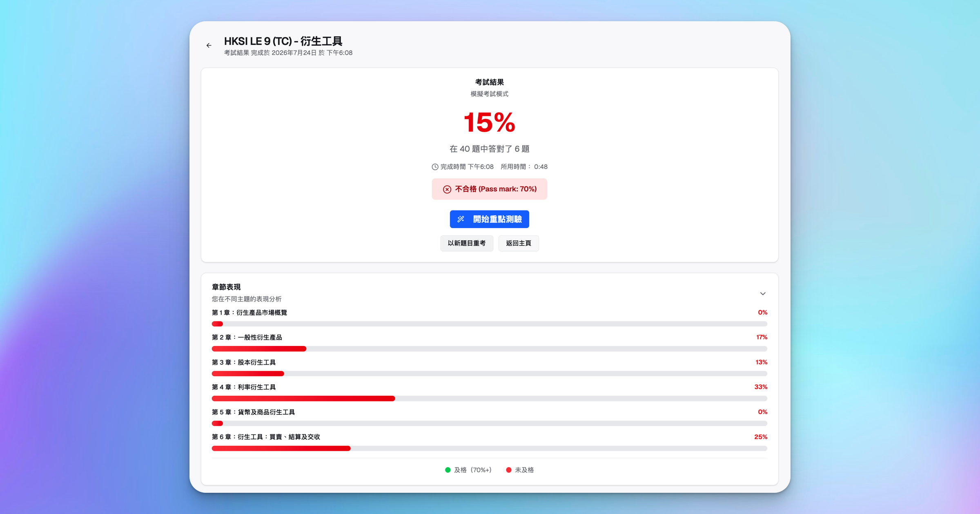Click progress bar for 第 1 章：衍生產品市場概覽

(x=489, y=324)
